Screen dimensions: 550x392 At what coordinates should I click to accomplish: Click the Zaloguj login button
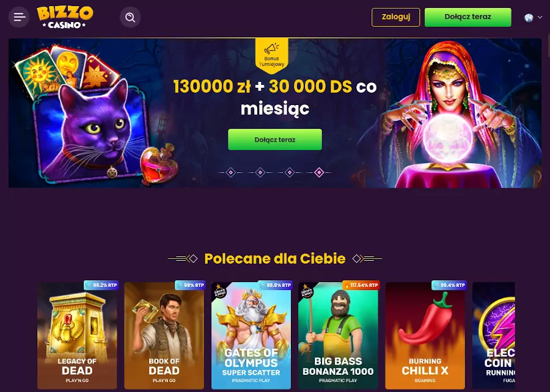pos(395,17)
